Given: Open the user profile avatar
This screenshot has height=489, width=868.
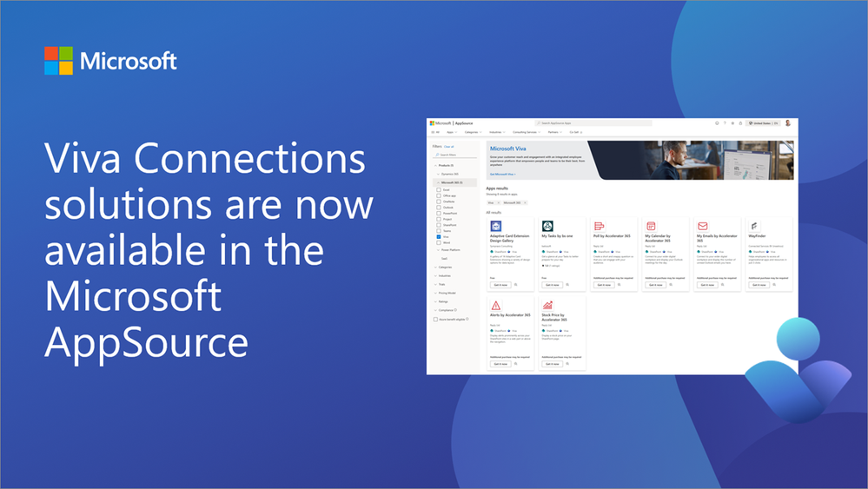Looking at the screenshot, I should coord(788,122).
